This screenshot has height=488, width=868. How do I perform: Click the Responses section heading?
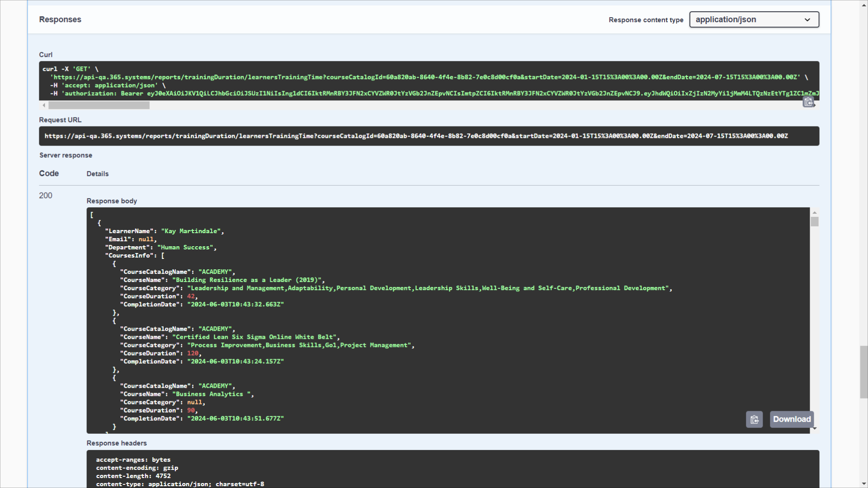(x=60, y=19)
